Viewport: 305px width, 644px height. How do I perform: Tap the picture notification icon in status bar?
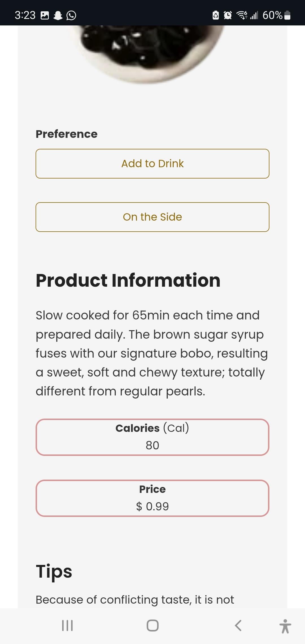pos(45,15)
